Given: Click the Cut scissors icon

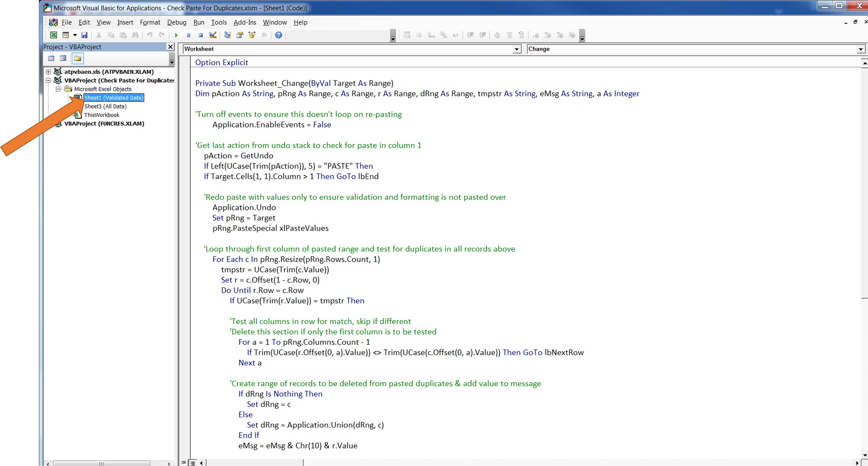Looking at the screenshot, I should tap(99, 35).
